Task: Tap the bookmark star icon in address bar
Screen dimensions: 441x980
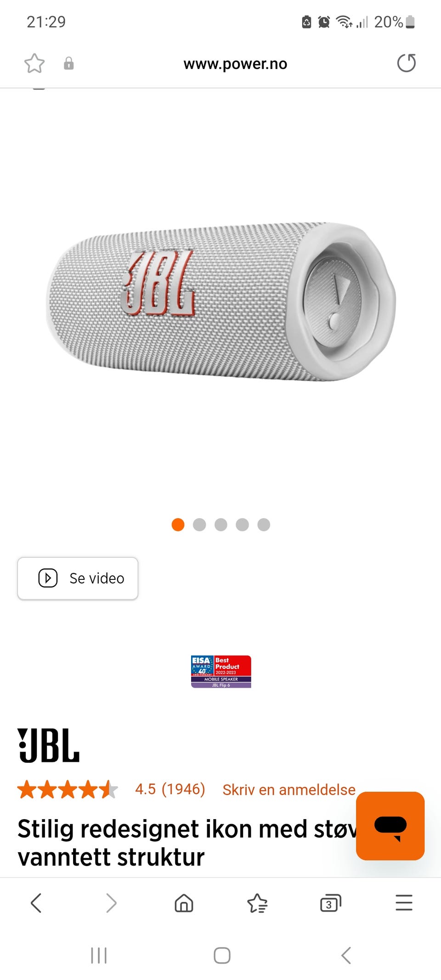Action: (34, 63)
